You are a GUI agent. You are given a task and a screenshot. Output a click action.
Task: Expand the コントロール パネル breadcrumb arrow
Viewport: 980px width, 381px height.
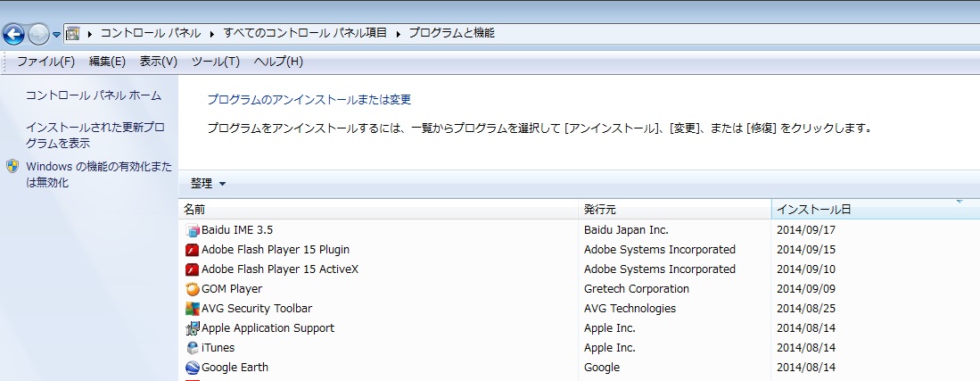(212, 34)
